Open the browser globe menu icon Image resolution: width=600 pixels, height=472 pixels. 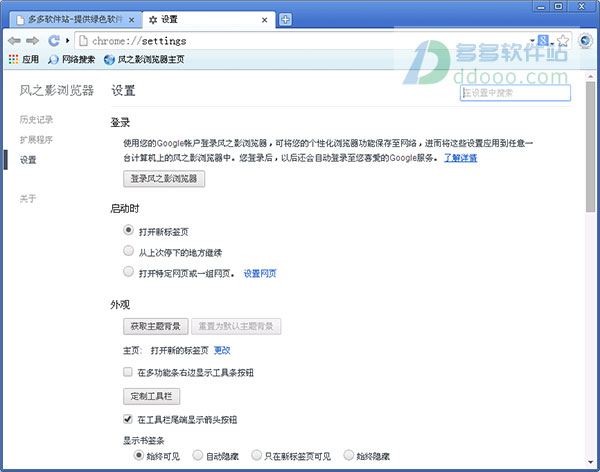click(585, 41)
